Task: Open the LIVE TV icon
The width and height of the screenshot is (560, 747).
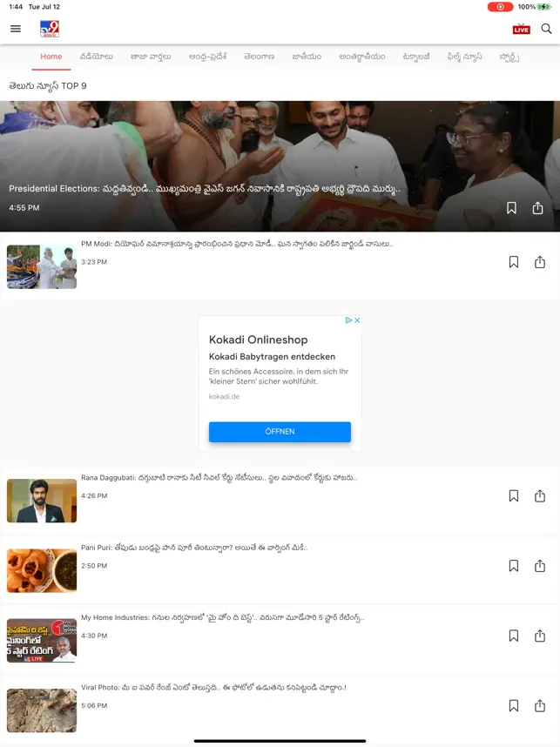Action: click(x=521, y=29)
